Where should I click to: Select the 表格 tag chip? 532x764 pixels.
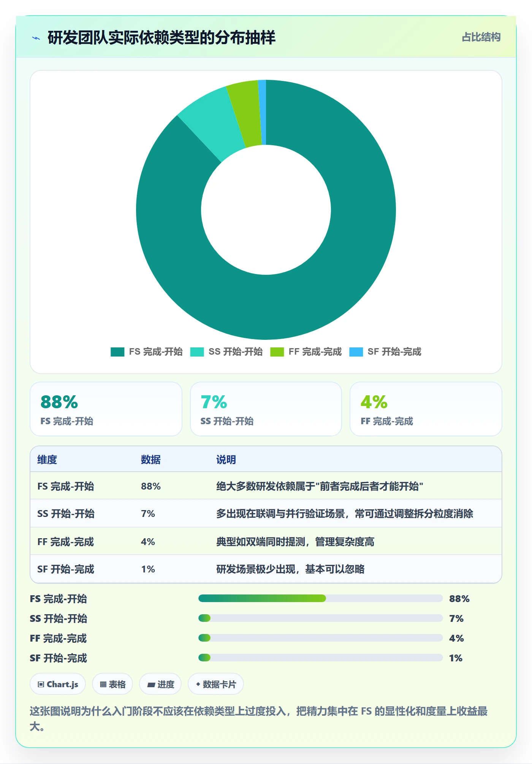pos(112,684)
